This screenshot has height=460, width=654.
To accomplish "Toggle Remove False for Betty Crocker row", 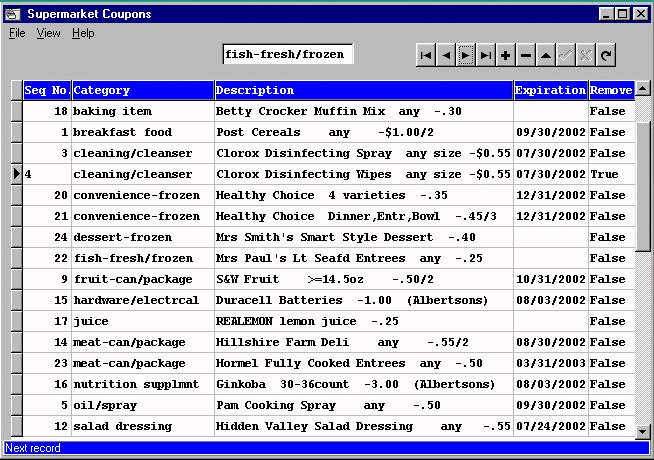I will point(611,111).
